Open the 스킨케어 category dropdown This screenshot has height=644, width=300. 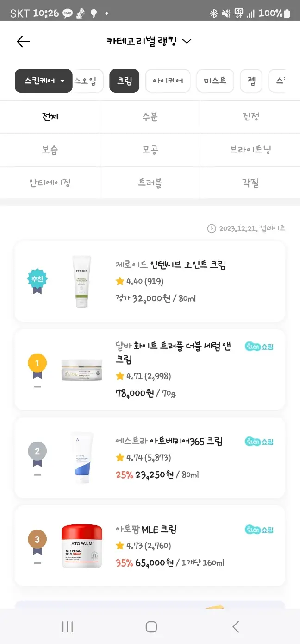click(x=43, y=80)
